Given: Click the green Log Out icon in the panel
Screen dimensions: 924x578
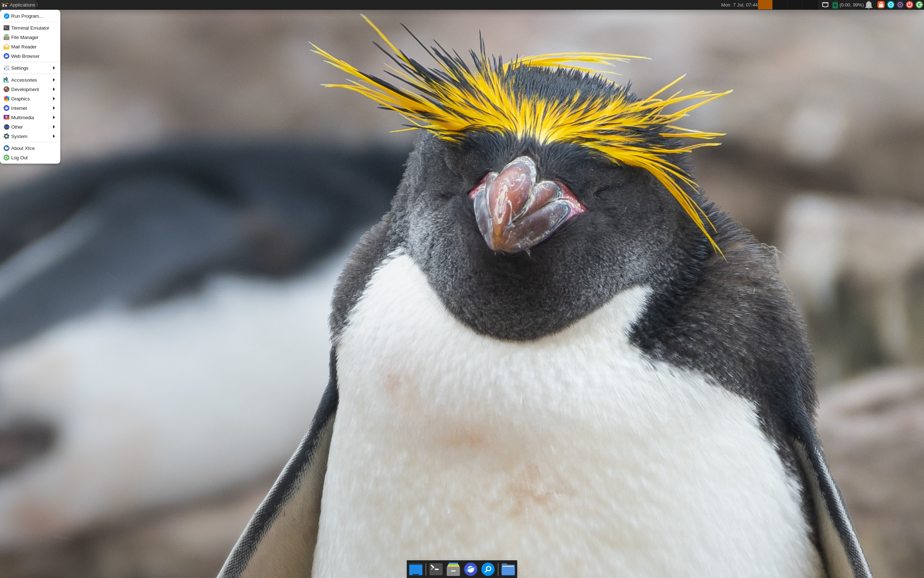Looking at the screenshot, I should (919, 5).
